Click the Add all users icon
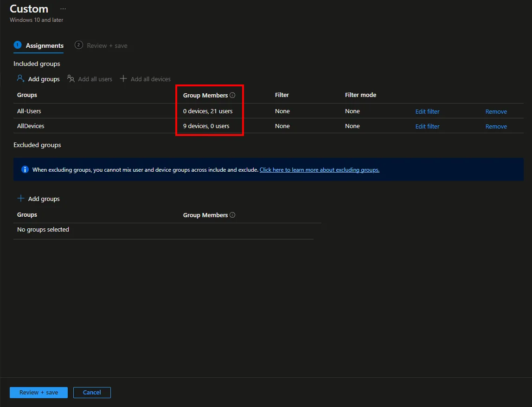The height and width of the screenshot is (407, 532). point(71,79)
